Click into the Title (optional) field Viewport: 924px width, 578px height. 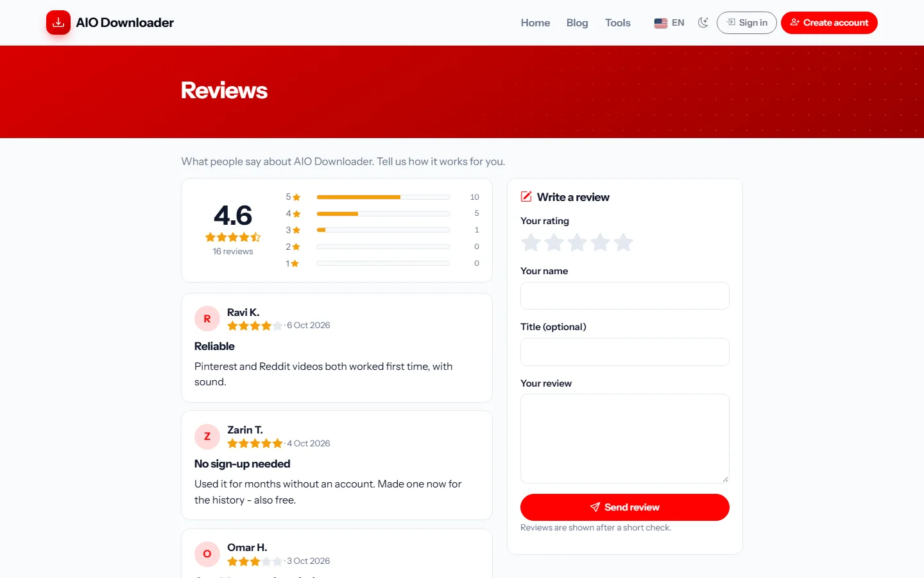click(x=625, y=352)
